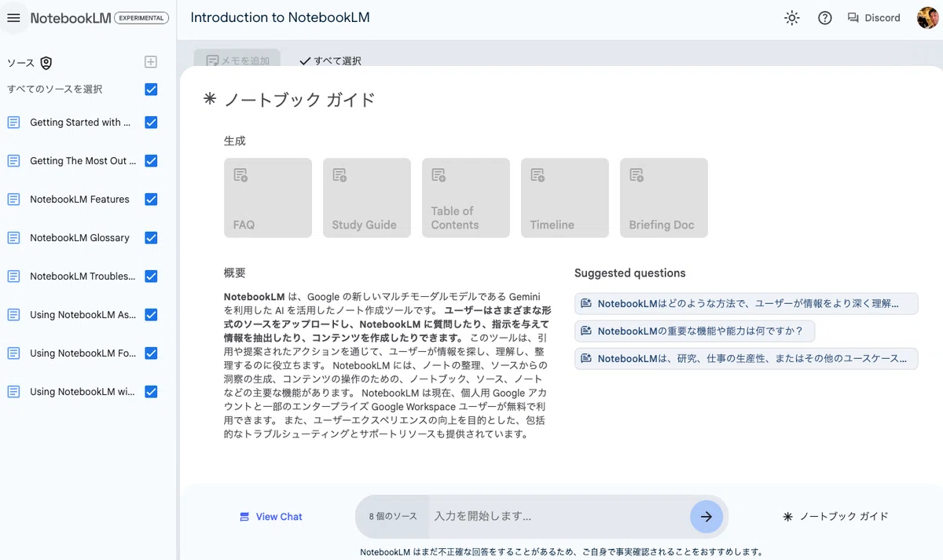This screenshot has height=560, width=943.
Task: Click the NotebookLM logo text
Action: (x=71, y=18)
